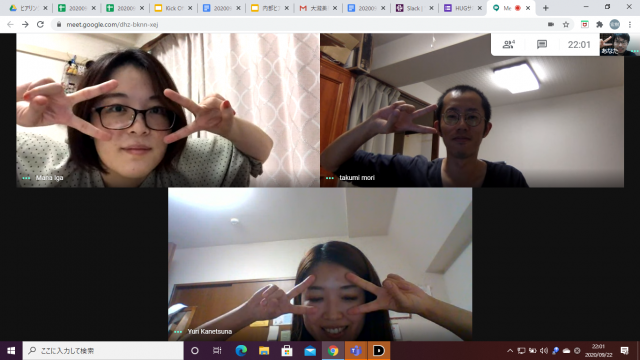Click the Windows search box
Screen dimensions: 640x360
pos(103,351)
